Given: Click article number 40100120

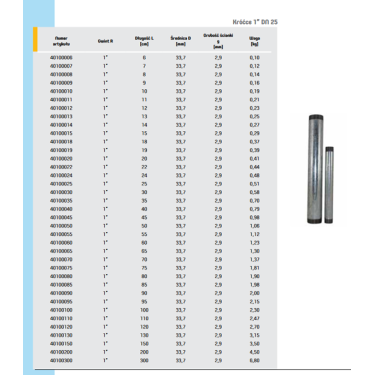Looking at the screenshot, I should 61,327.
